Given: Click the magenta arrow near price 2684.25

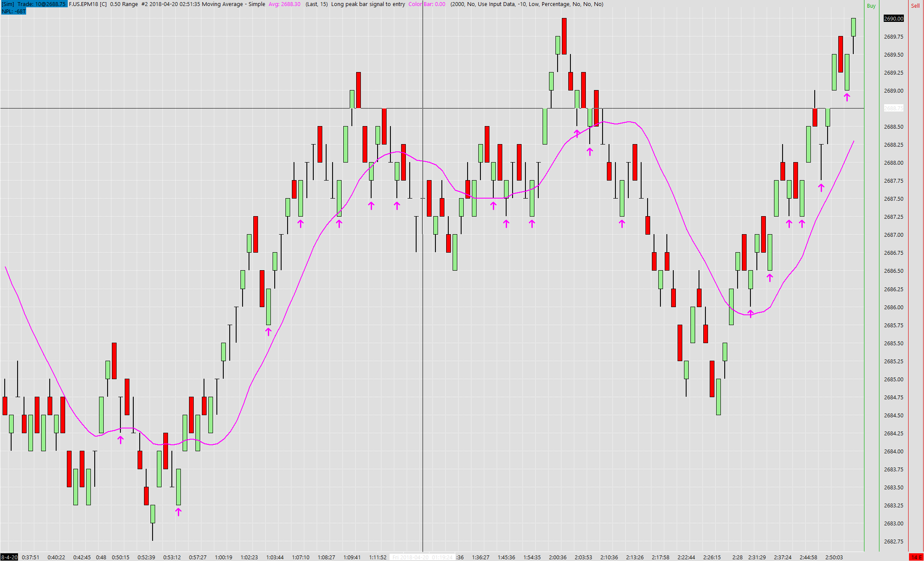Looking at the screenshot, I should point(120,439).
